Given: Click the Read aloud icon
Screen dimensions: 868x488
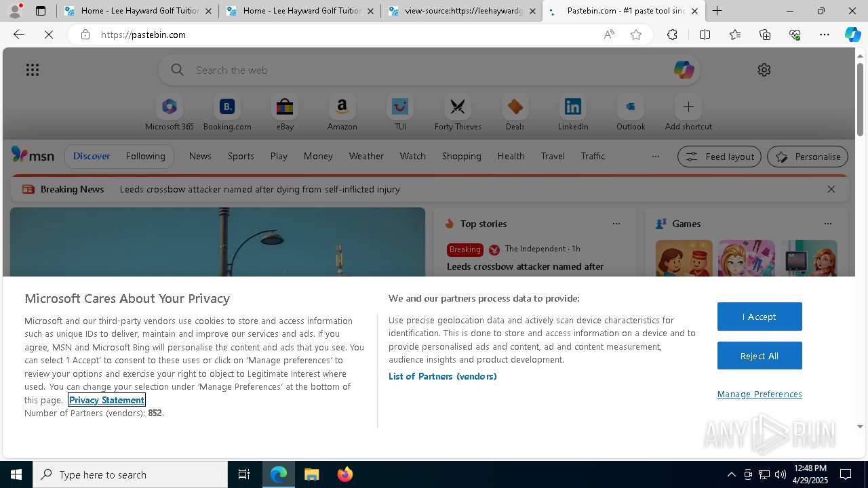Looking at the screenshot, I should pos(609,35).
